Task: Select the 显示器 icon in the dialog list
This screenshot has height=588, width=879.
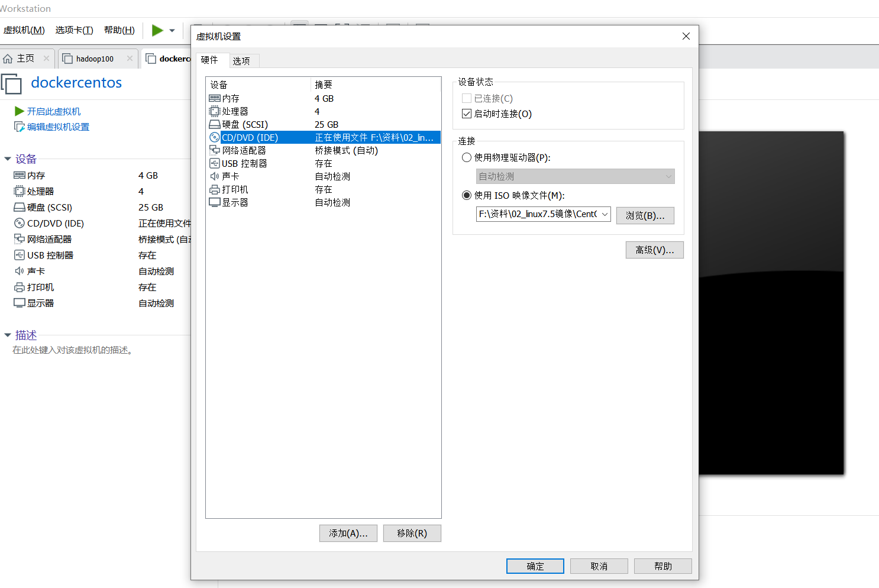Action: click(215, 202)
